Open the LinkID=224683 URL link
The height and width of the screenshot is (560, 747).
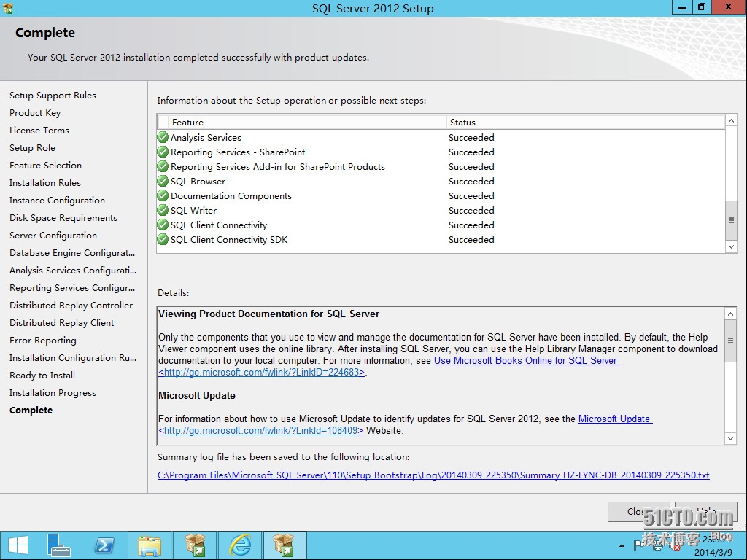[262, 373]
